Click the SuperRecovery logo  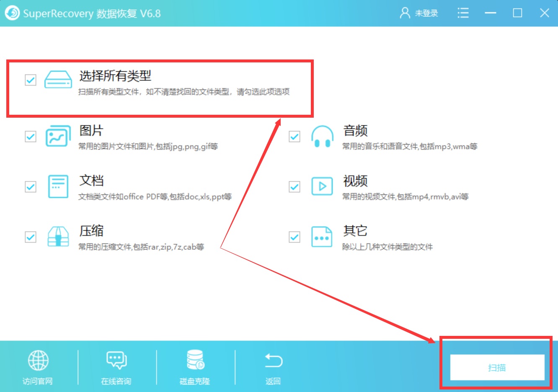pos(12,13)
